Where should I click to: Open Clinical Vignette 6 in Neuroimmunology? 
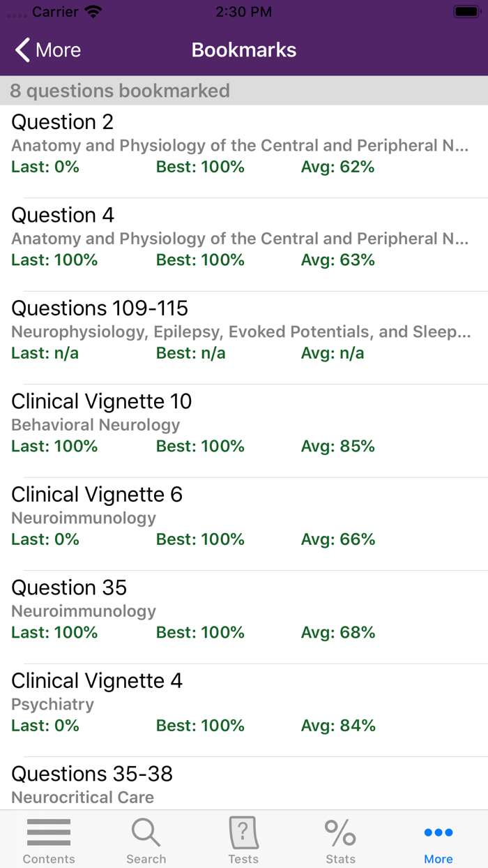pos(244,515)
